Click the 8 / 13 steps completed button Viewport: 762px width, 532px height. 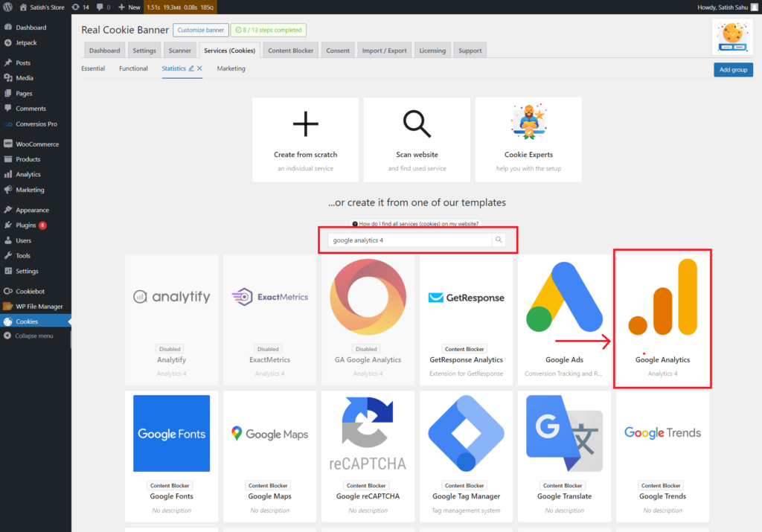pyautogui.click(x=268, y=30)
